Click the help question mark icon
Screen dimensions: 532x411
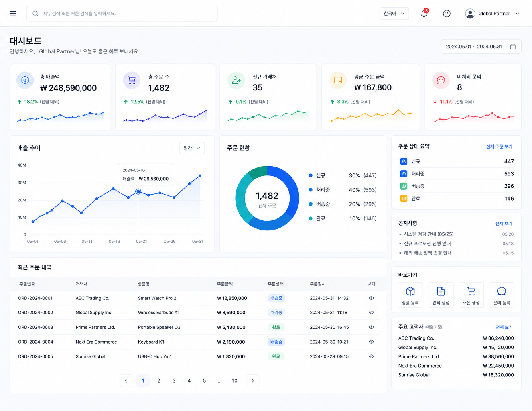447,14
